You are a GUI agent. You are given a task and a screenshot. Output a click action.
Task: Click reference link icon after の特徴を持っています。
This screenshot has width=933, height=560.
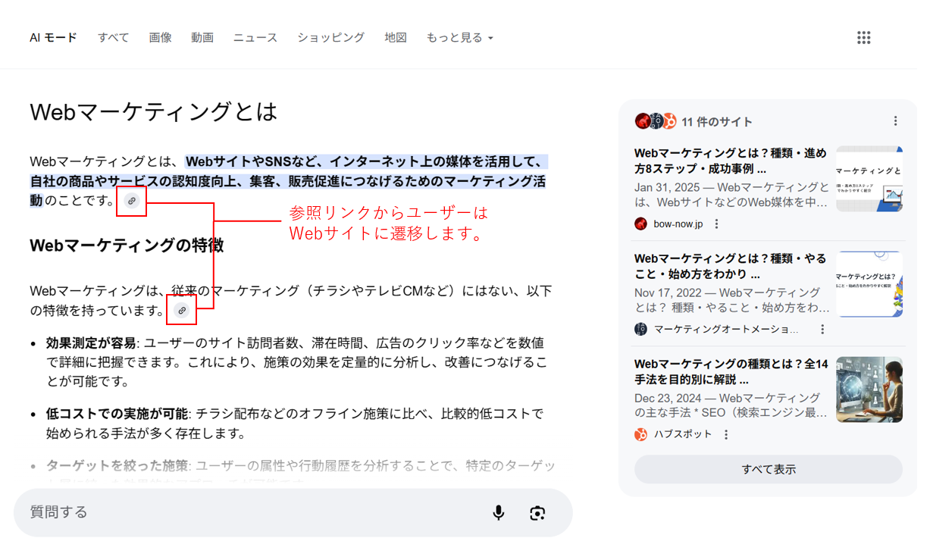click(181, 310)
